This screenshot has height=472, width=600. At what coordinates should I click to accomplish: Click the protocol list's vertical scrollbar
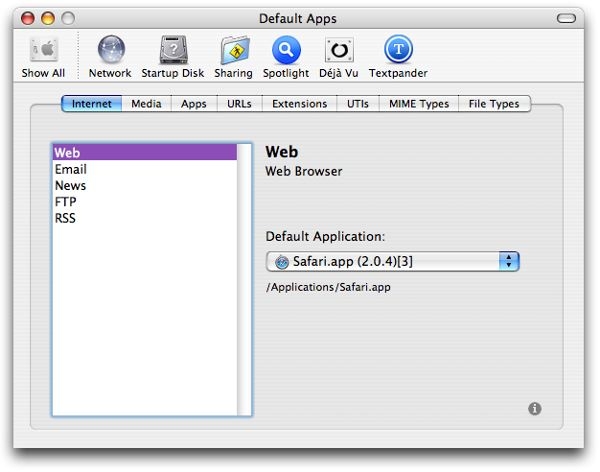pyautogui.click(x=244, y=279)
